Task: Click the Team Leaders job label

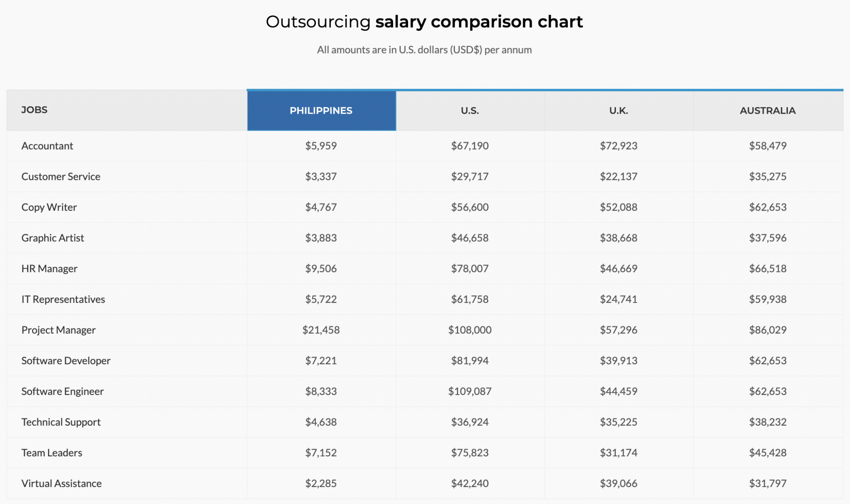Action: point(52,453)
